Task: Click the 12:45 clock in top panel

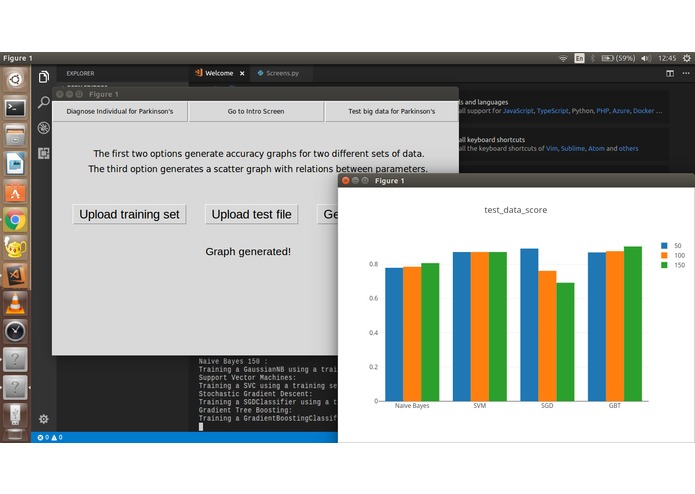Action: pos(667,58)
